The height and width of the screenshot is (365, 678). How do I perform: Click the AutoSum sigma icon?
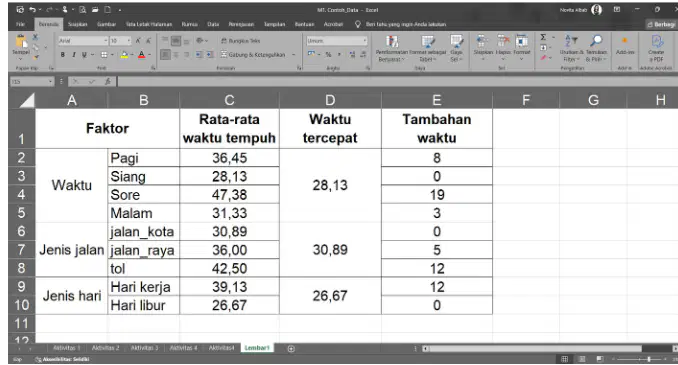(x=543, y=38)
